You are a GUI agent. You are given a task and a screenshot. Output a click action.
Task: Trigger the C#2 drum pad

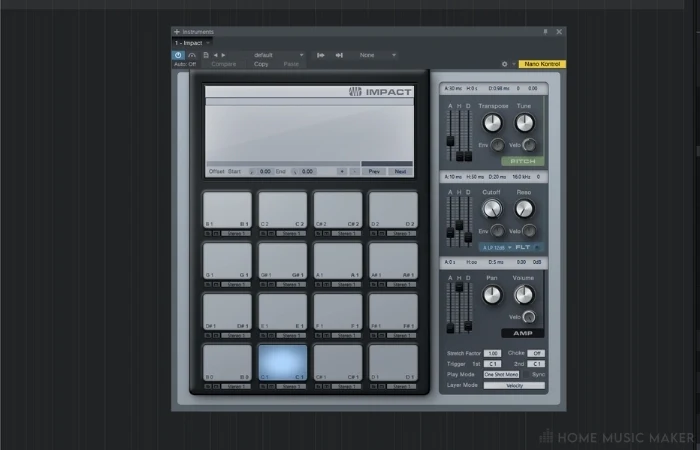(338, 210)
